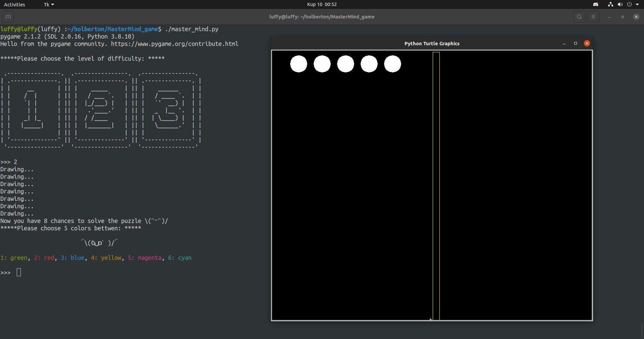644x339 pixels.
Task: Click the terminal cursor at the last prompt
Action: (x=19, y=272)
